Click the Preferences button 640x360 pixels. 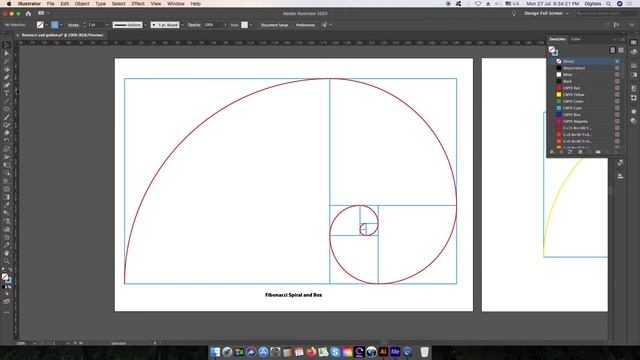(305, 25)
